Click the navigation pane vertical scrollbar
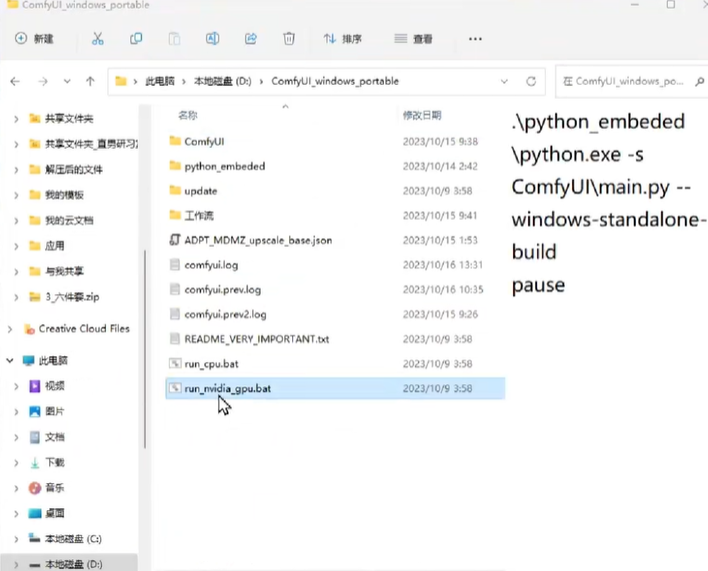This screenshot has width=708, height=571. click(145, 348)
